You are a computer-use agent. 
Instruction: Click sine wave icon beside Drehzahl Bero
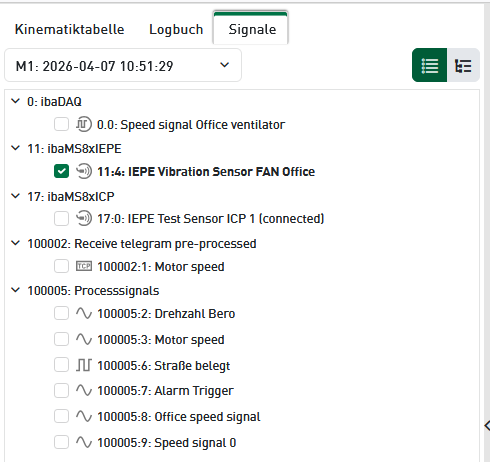coord(84,313)
